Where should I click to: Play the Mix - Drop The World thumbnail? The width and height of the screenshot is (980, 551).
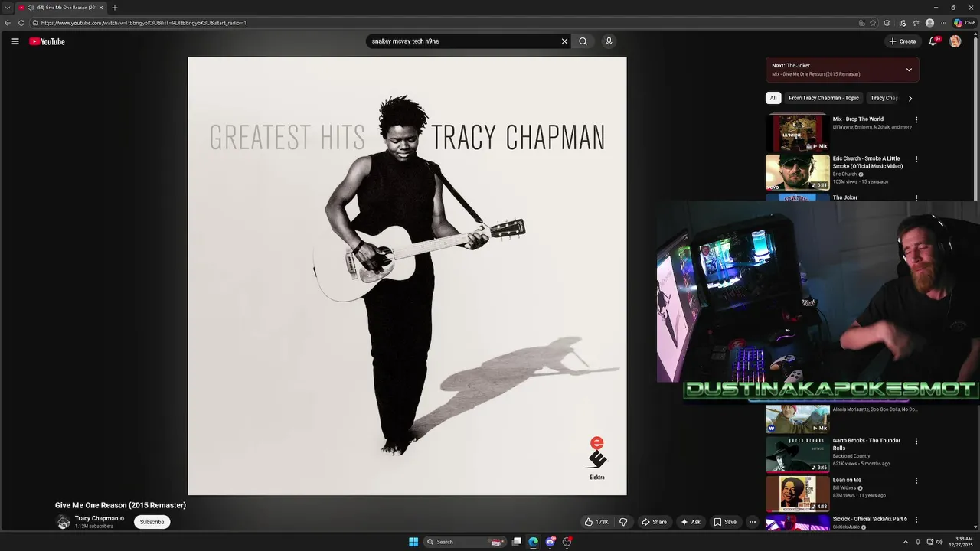click(798, 132)
